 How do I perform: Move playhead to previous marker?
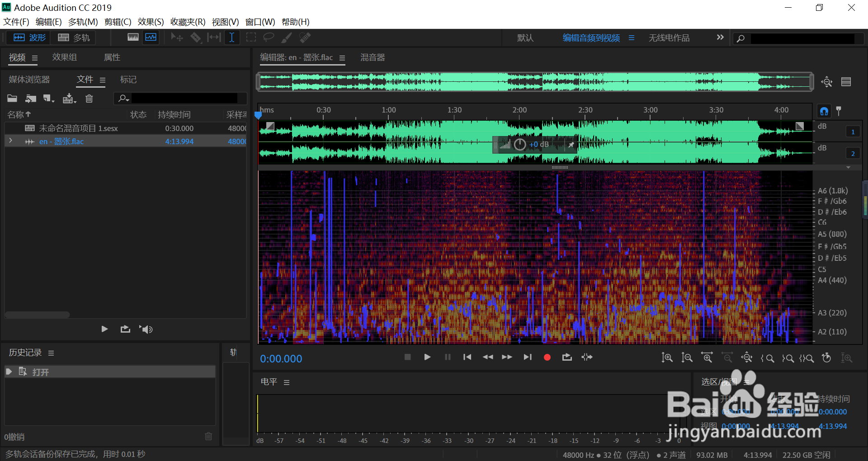pos(467,357)
